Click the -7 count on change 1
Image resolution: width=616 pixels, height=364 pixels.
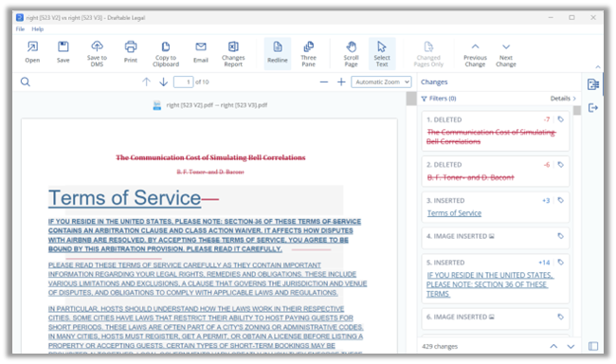tap(547, 119)
